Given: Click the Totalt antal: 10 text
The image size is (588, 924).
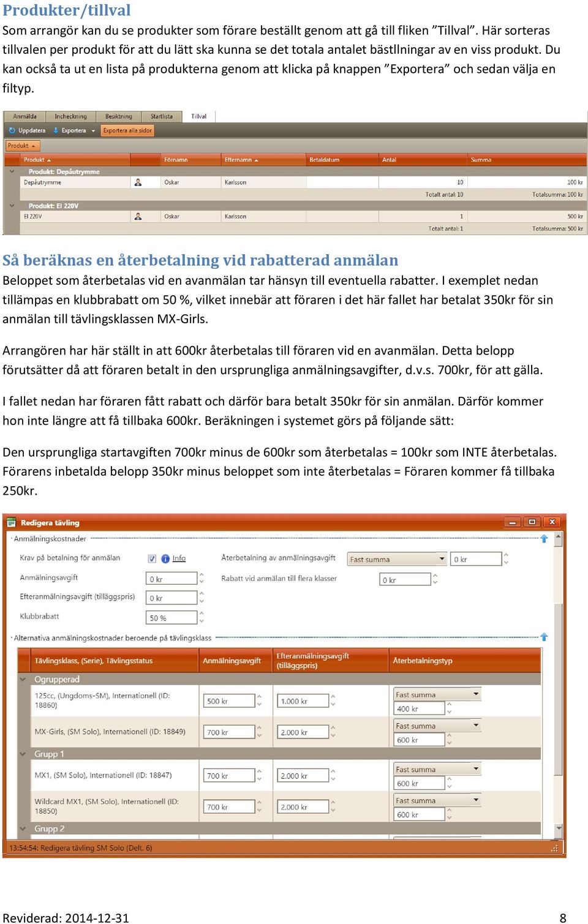Looking at the screenshot, I should 444,195.
